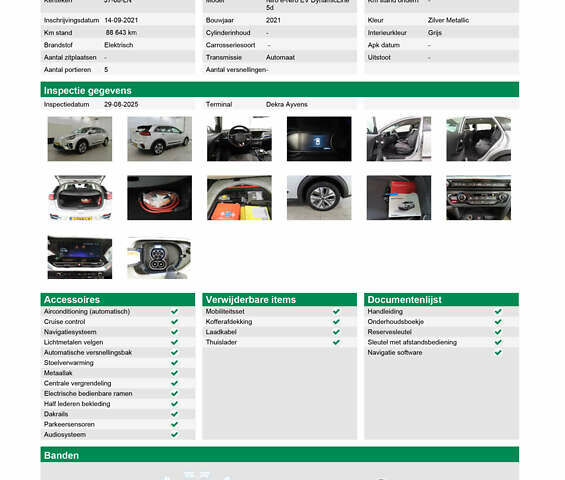This screenshot has height=480, width=565.
Task: Click checkmark next to Cruise control
Action: pyautogui.click(x=174, y=321)
